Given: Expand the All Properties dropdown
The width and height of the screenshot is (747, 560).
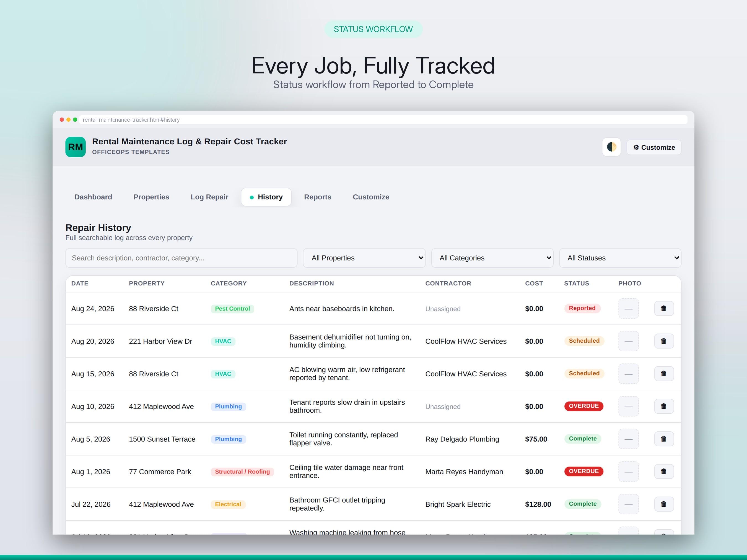Looking at the screenshot, I should [364, 258].
